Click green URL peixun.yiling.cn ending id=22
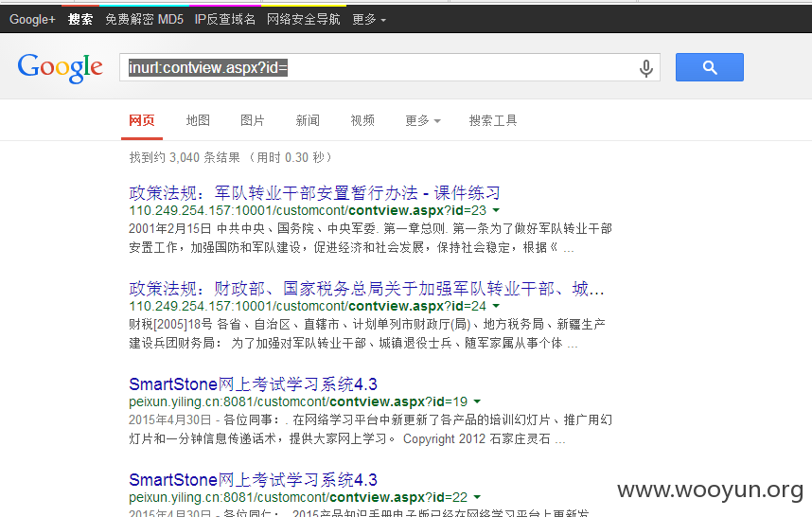This screenshot has height=517, width=812. click(298, 497)
